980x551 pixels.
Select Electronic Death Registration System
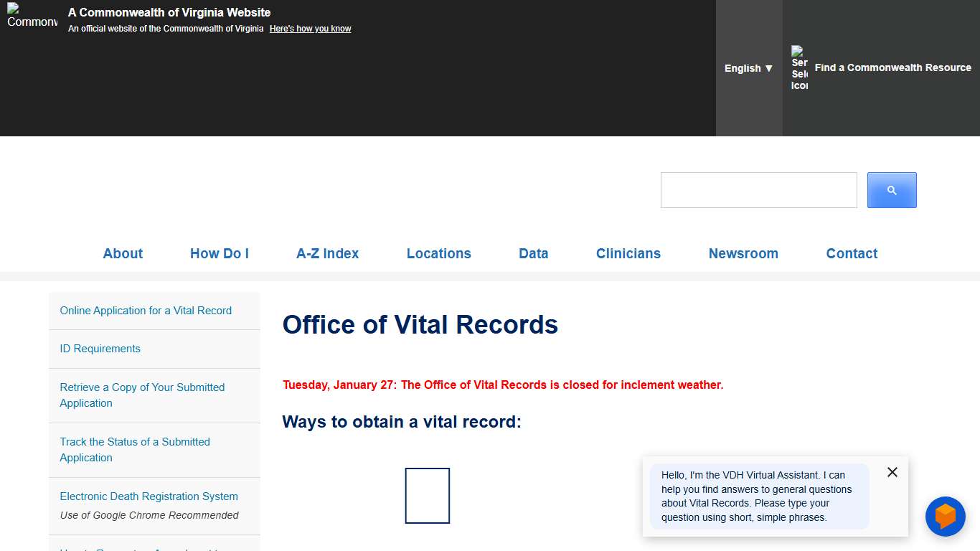[x=149, y=496]
